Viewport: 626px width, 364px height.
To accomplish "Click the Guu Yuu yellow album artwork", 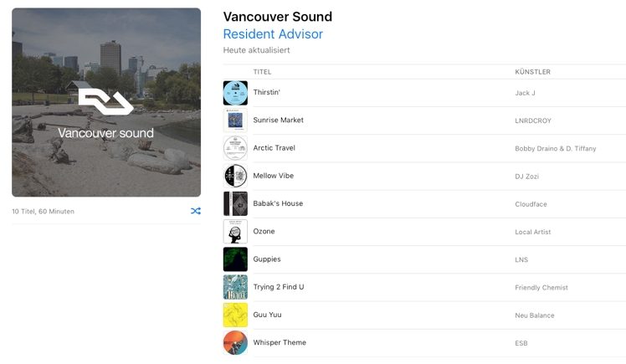I will coord(235,315).
